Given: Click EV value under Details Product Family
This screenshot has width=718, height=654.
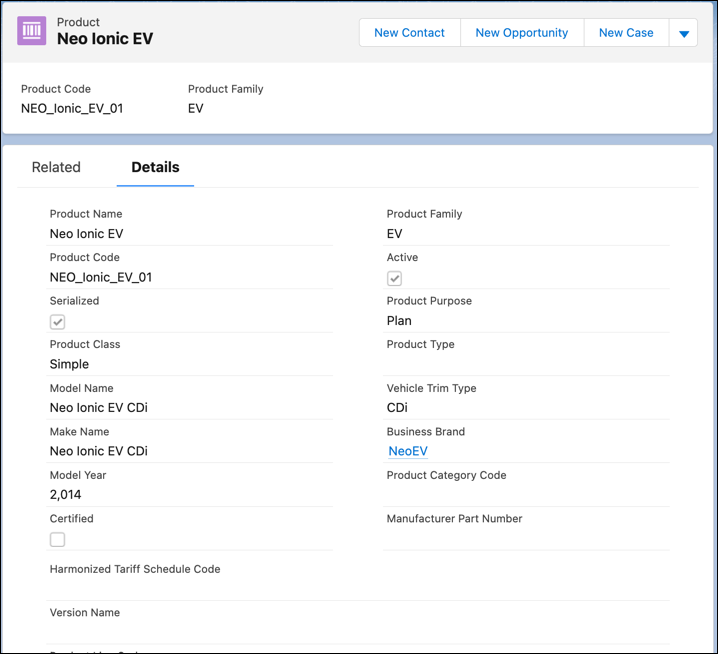Looking at the screenshot, I should pyautogui.click(x=394, y=234).
